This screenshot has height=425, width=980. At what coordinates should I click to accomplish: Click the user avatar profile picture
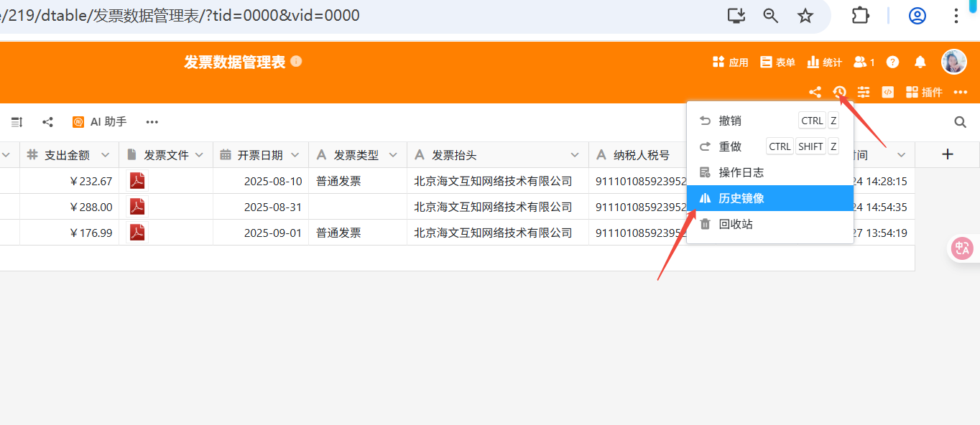[x=954, y=62]
